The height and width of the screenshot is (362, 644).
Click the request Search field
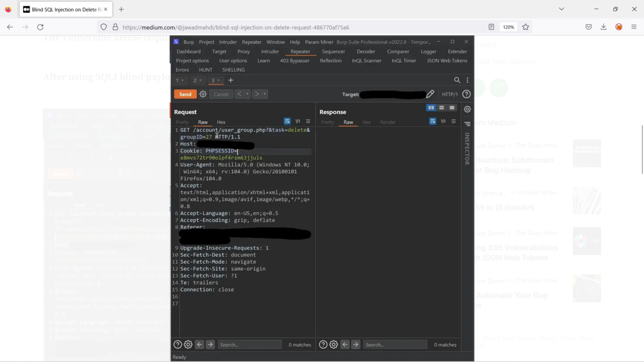pos(250,344)
